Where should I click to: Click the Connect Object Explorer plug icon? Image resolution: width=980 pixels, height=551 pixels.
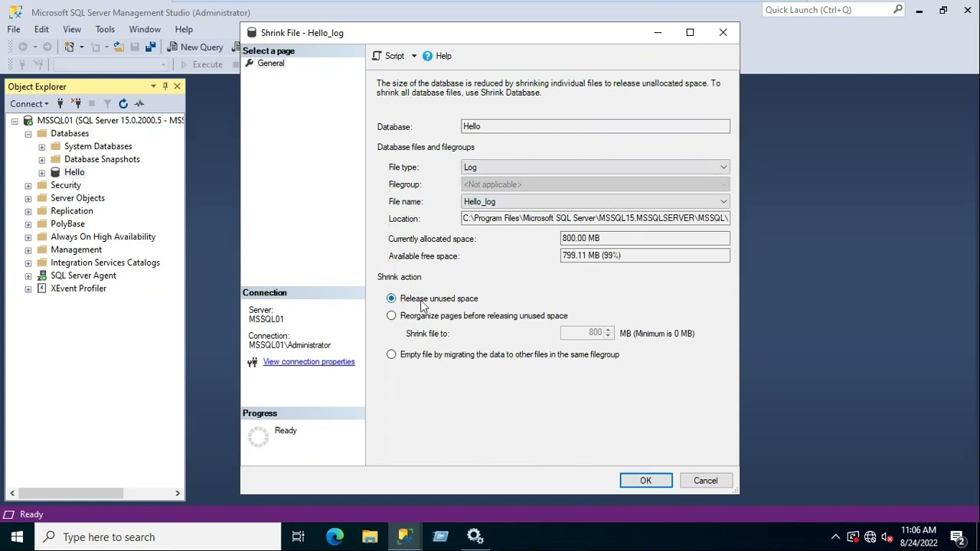pyautogui.click(x=60, y=103)
